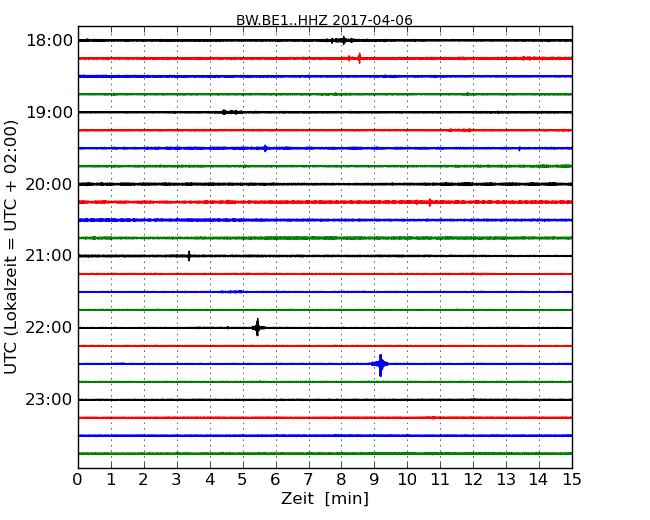Image resolution: width=650 pixels, height=520 pixels.
Task: Click the x-axis tick label 9
Action: point(374,480)
